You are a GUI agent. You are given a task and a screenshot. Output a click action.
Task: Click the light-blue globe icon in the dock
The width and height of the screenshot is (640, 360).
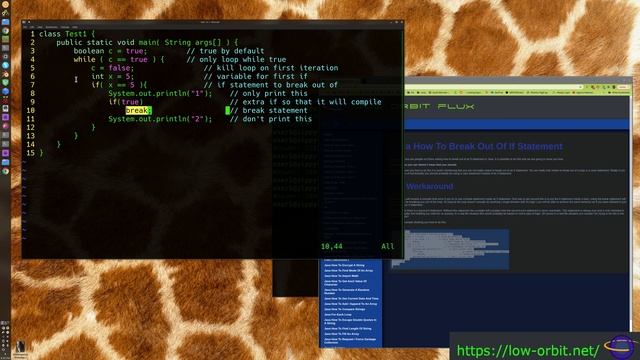pos(5,65)
